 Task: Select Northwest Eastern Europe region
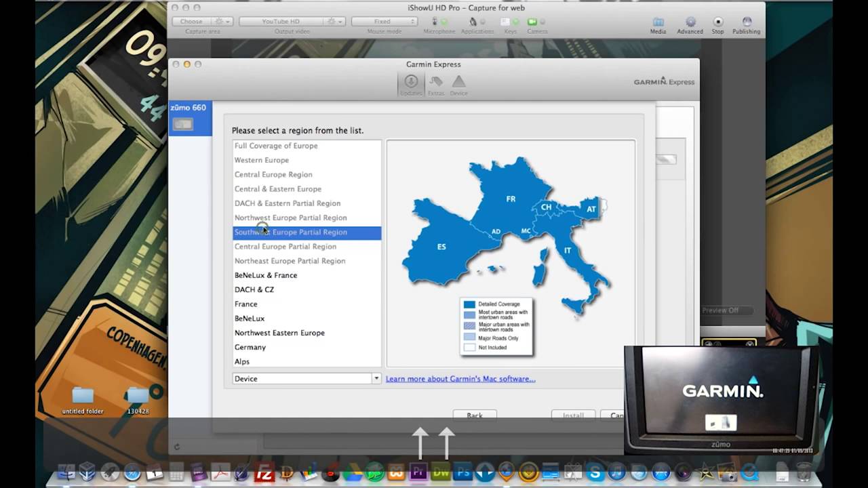pos(307,333)
